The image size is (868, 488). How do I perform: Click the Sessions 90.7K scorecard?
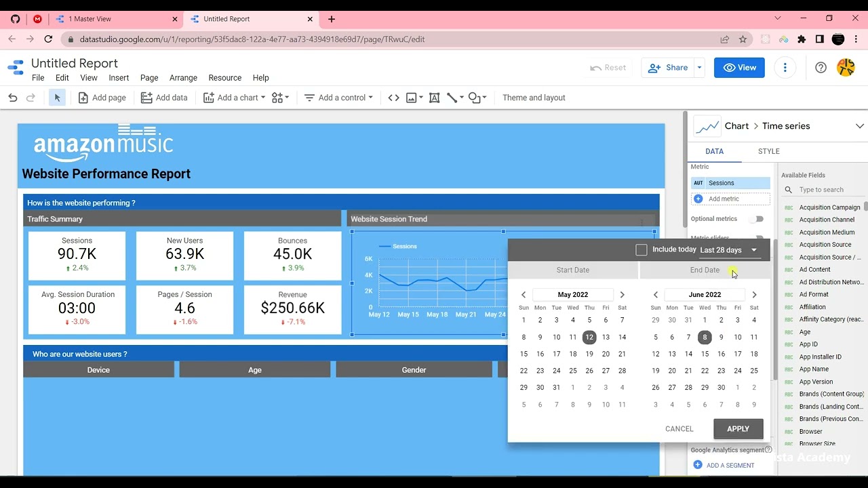coord(77,256)
